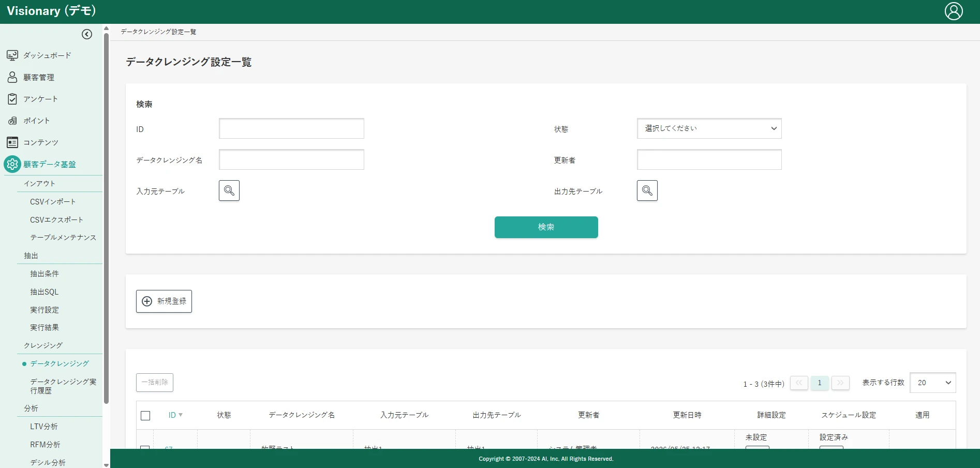Click the sidebar vertical scrollbar
The image size is (980, 468).
106,217
